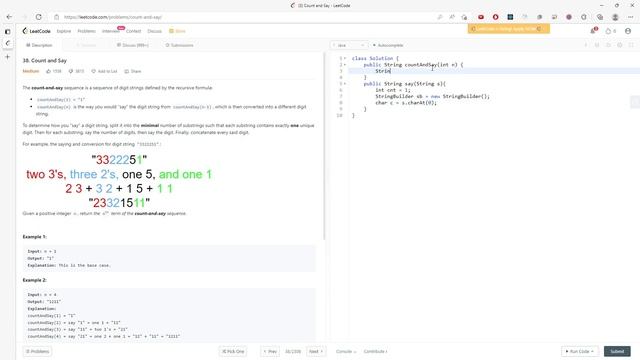Switch to the Discuss tab
640x360 pixels.
(133, 45)
